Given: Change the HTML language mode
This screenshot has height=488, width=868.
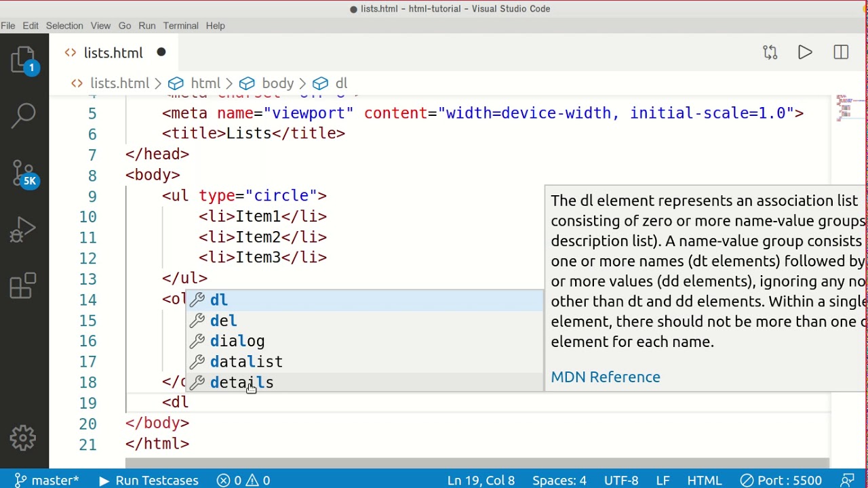Looking at the screenshot, I should (705, 480).
